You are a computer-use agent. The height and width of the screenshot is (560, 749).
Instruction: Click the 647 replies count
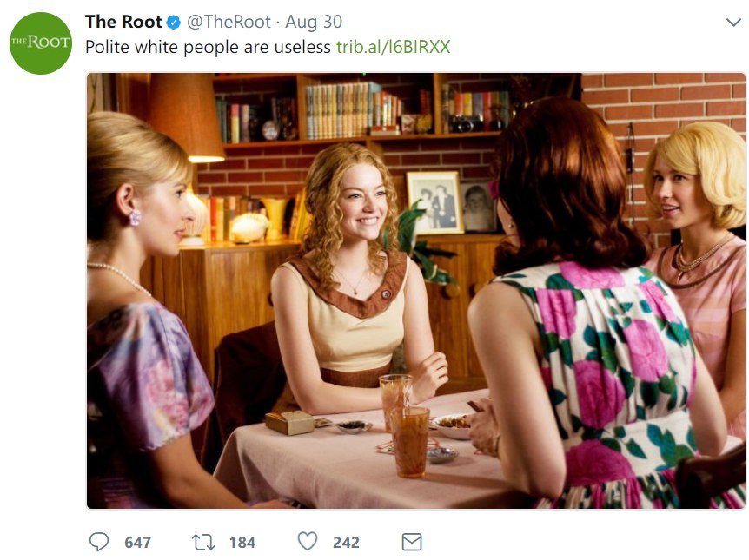[137, 543]
